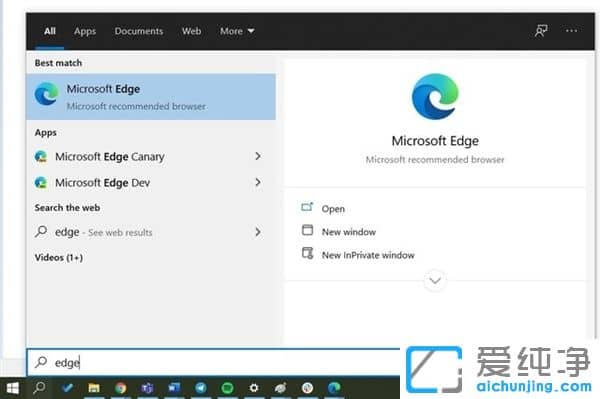The height and width of the screenshot is (399, 600).
Task: Click the search input box containing edge
Action: click(214, 362)
